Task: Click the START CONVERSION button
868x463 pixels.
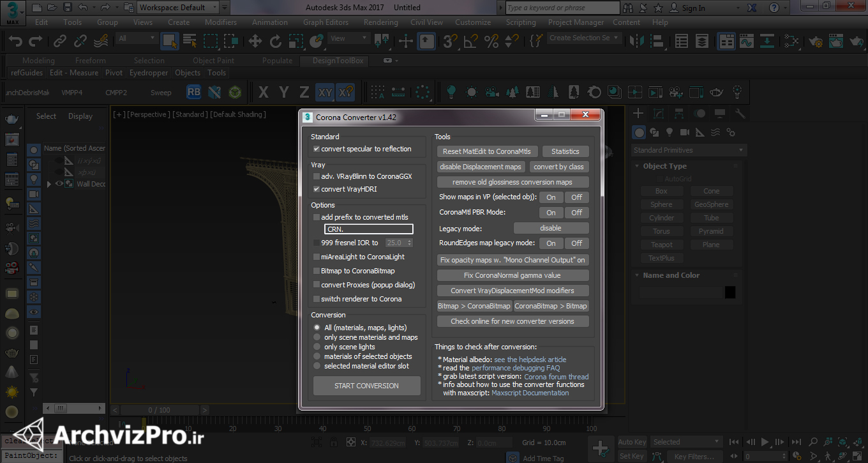Action: click(x=366, y=386)
